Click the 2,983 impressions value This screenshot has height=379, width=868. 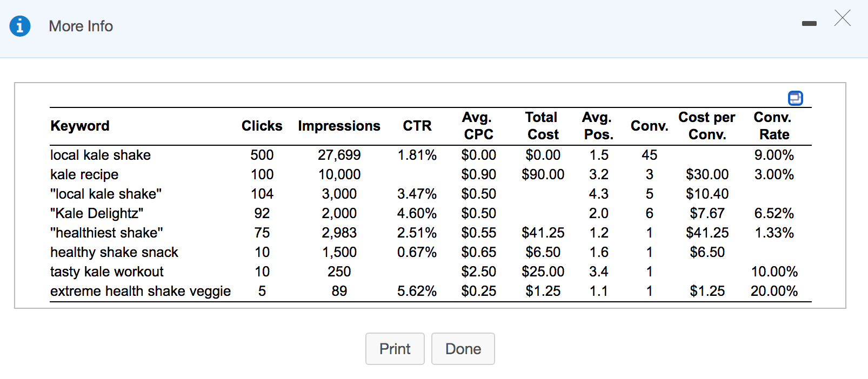[x=339, y=233]
